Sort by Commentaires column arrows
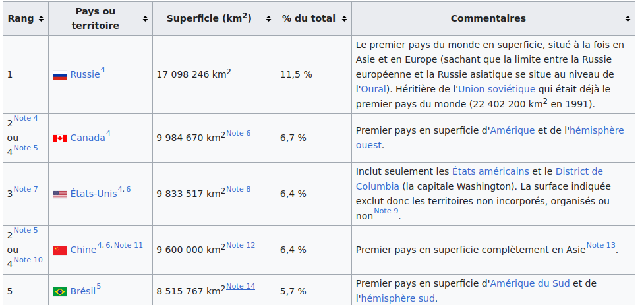This screenshot has height=305, width=644. pos(628,19)
